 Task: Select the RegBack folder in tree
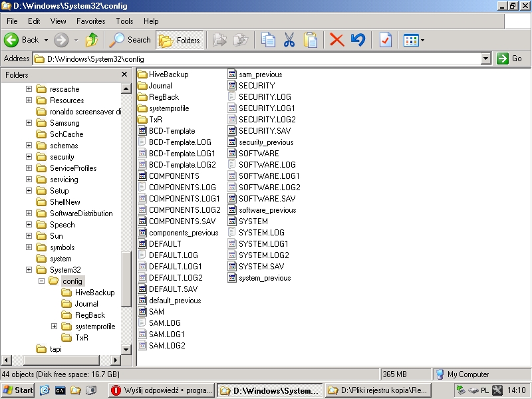pos(90,315)
